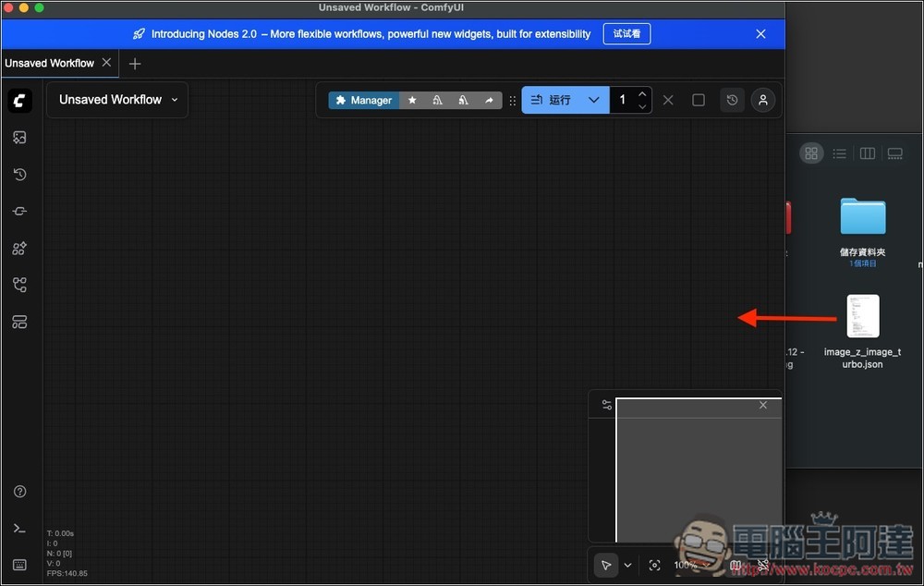This screenshot has width=924, height=586.
Task: Open the queue history sidebar icon
Action: pos(20,175)
